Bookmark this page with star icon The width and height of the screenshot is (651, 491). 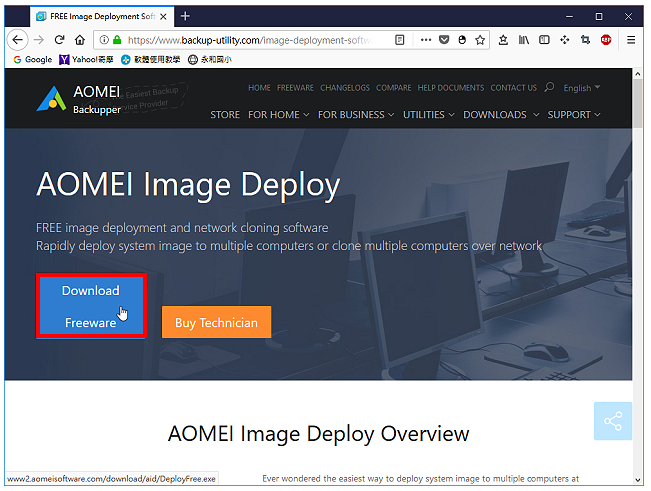tap(480, 40)
